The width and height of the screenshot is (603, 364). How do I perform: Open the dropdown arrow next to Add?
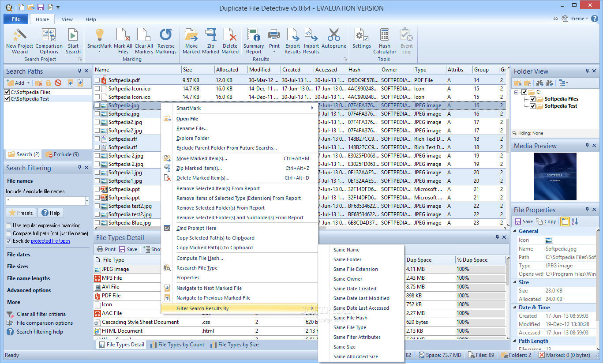[29, 83]
